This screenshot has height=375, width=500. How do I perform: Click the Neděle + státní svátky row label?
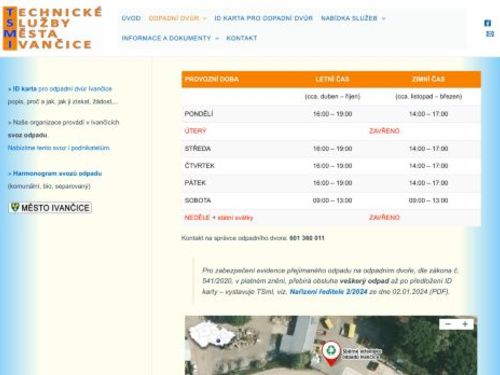(219, 218)
